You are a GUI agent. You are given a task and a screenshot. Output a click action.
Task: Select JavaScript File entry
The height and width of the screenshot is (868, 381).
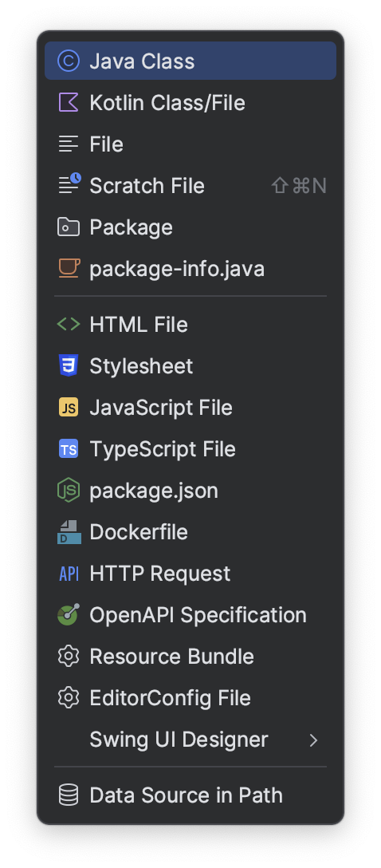point(190,408)
